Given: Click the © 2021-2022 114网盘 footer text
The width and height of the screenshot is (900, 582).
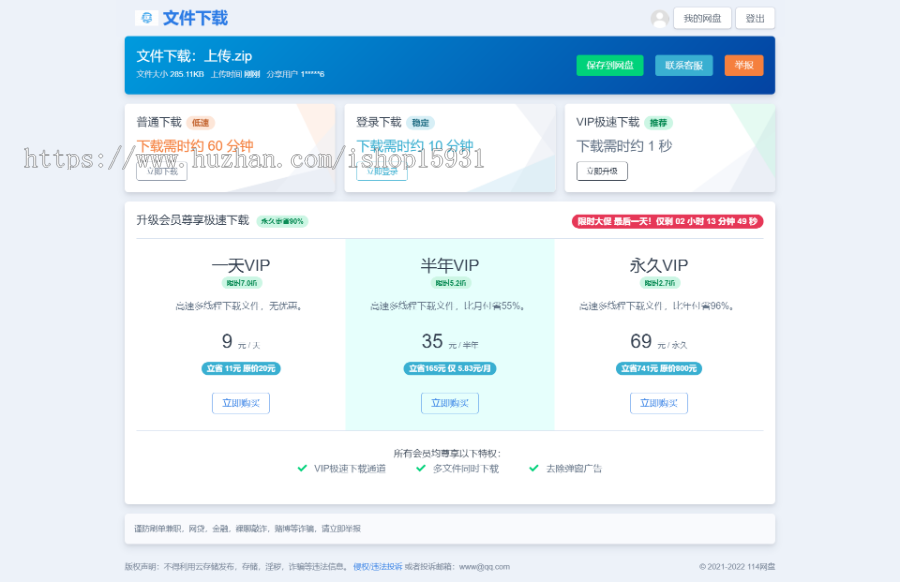Looking at the screenshot, I should [737, 567].
